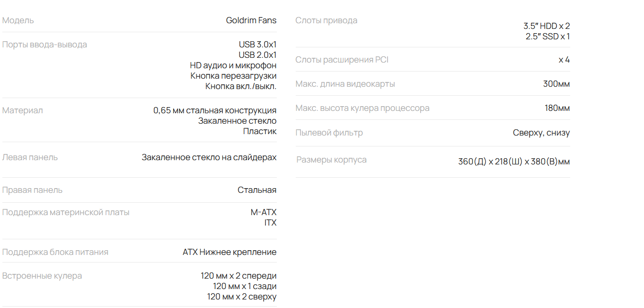Select the "120 мм x 1 сзади" line
This screenshot has width=644, height=308.
point(245,286)
